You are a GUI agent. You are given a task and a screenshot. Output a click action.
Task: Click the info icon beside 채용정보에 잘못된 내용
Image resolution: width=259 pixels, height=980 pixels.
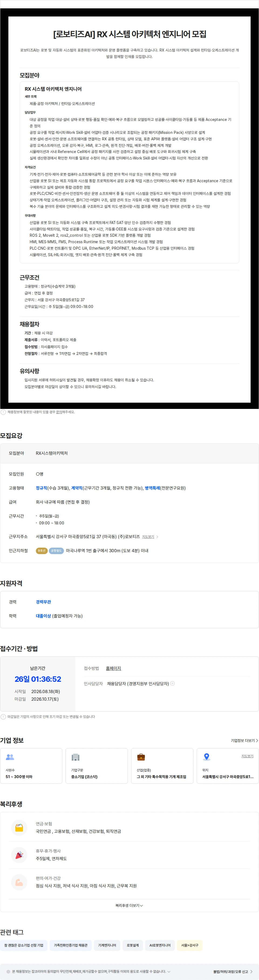click(3, 412)
